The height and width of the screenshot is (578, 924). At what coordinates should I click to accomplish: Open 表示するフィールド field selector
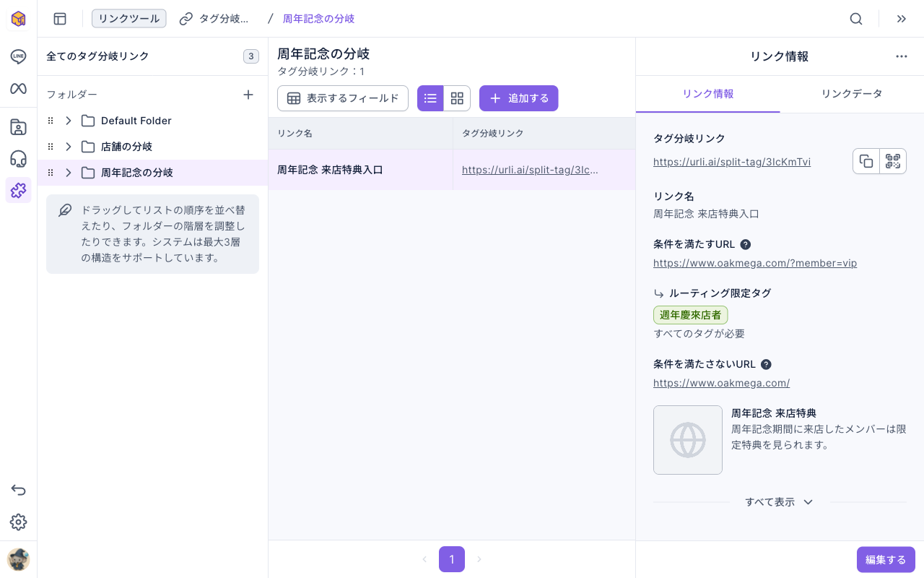(343, 98)
